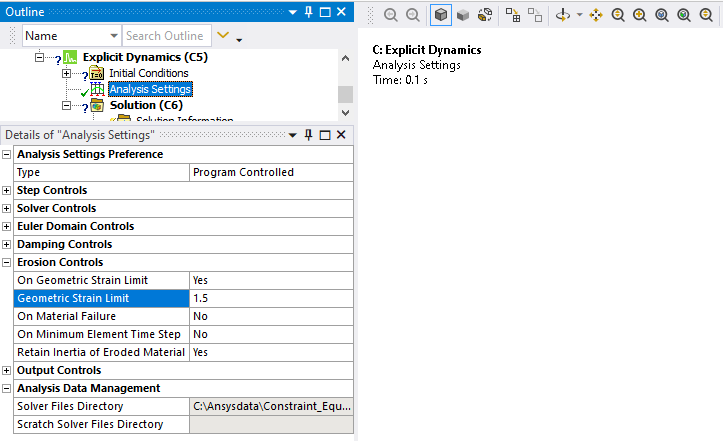Expand the Solver Controls section
Image resolution: width=723 pixels, height=441 pixels.
[x=6, y=209]
